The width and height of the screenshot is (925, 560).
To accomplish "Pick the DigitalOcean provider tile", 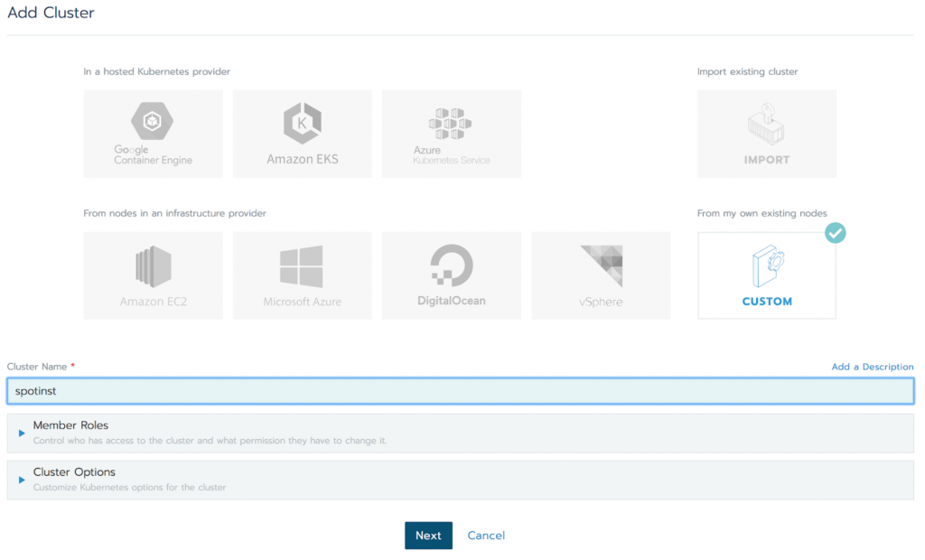I will 451,275.
